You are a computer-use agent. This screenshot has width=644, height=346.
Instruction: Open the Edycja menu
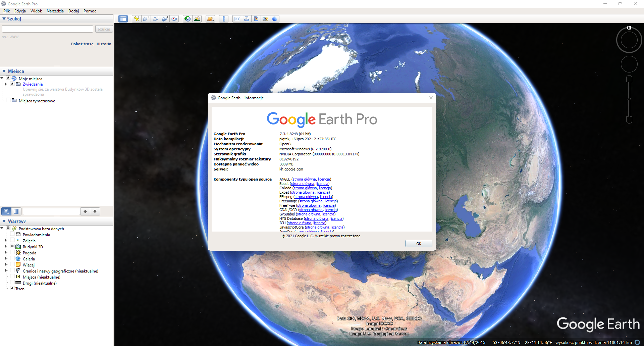pos(20,11)
